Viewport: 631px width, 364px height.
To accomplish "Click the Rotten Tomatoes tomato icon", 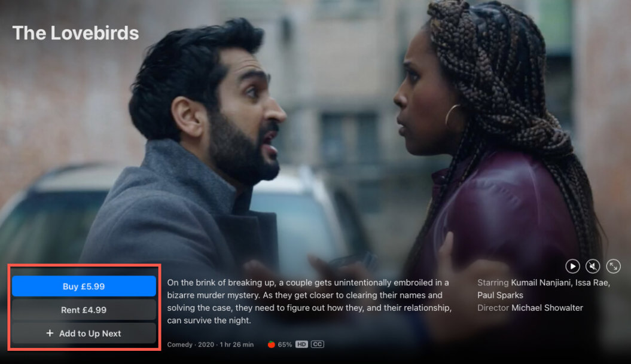I will [271, 344].
